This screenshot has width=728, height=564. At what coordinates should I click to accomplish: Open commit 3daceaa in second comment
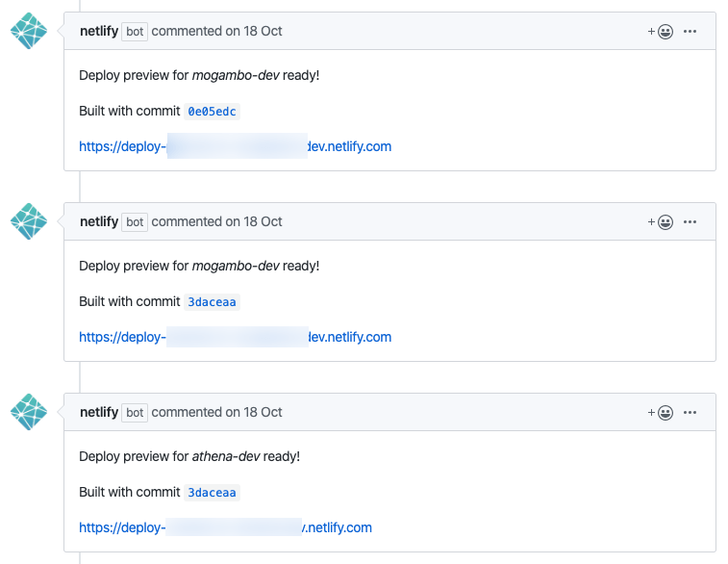pos(212,302)
